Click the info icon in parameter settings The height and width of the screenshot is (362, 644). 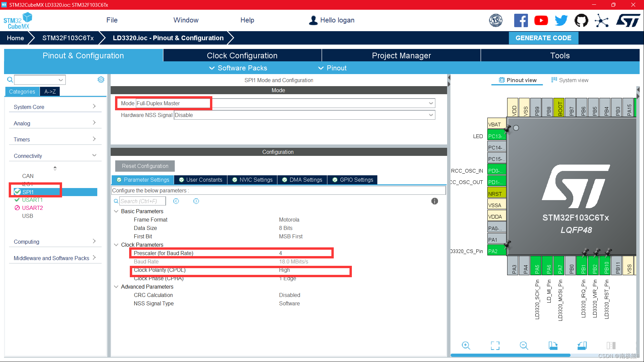point(434,201)
